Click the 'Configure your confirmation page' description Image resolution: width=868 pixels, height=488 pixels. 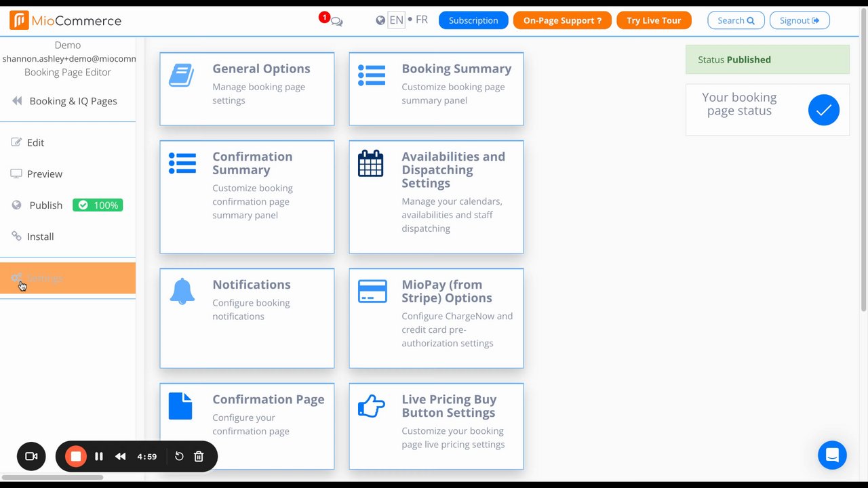[251, 424]
